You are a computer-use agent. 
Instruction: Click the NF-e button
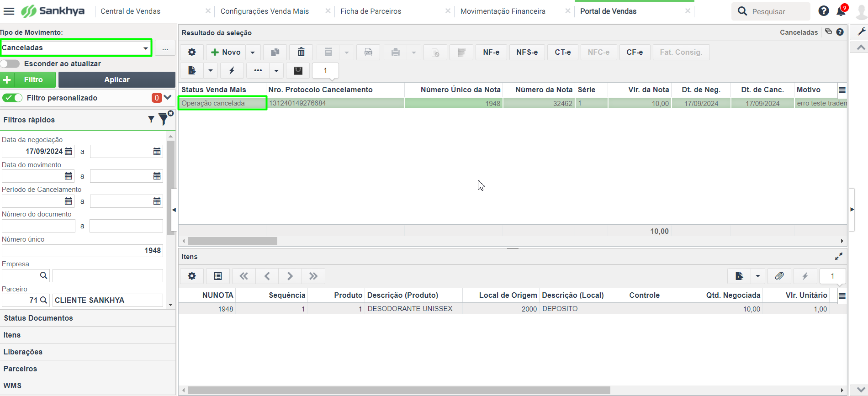(491, 52)
